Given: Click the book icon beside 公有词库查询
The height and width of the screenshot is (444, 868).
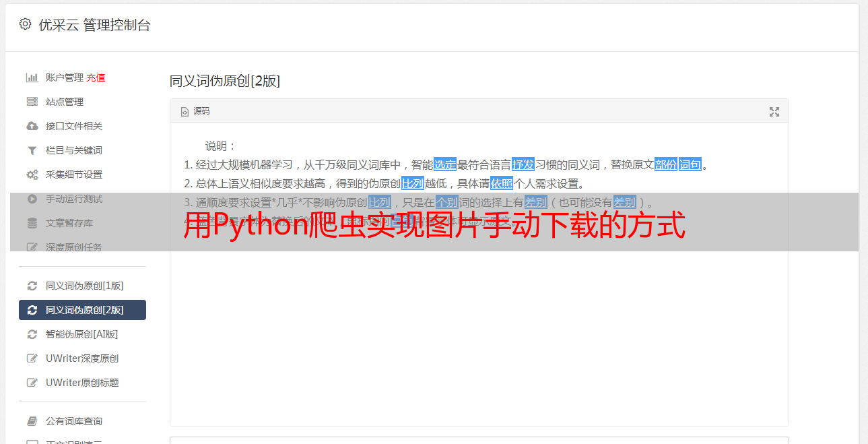Looking at the screenshot, I should [32, 421].
